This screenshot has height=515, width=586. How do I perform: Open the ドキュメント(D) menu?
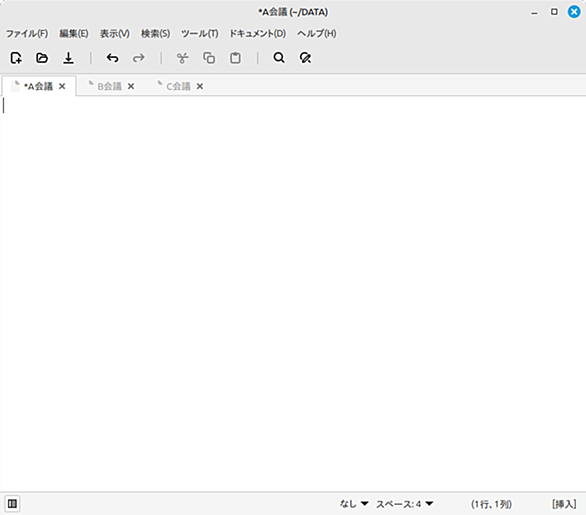257,34
